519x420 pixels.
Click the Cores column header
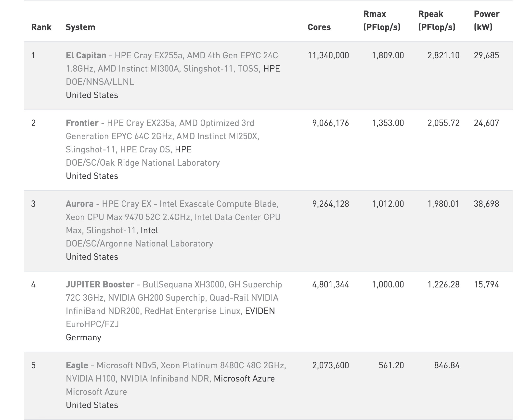tap(319, 27)
